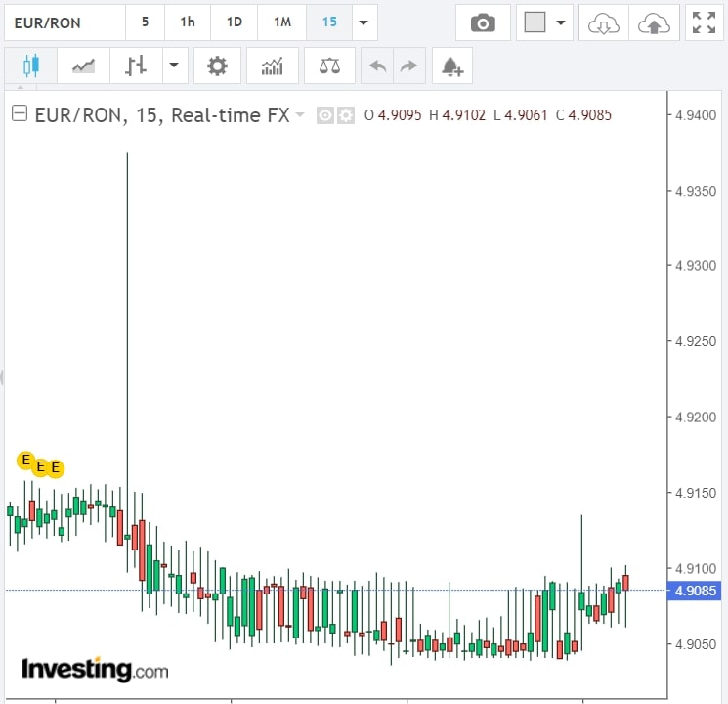Open the chart style dropdown arrow
The width and height of the screenshot is (728, 704).
(174, 66)
